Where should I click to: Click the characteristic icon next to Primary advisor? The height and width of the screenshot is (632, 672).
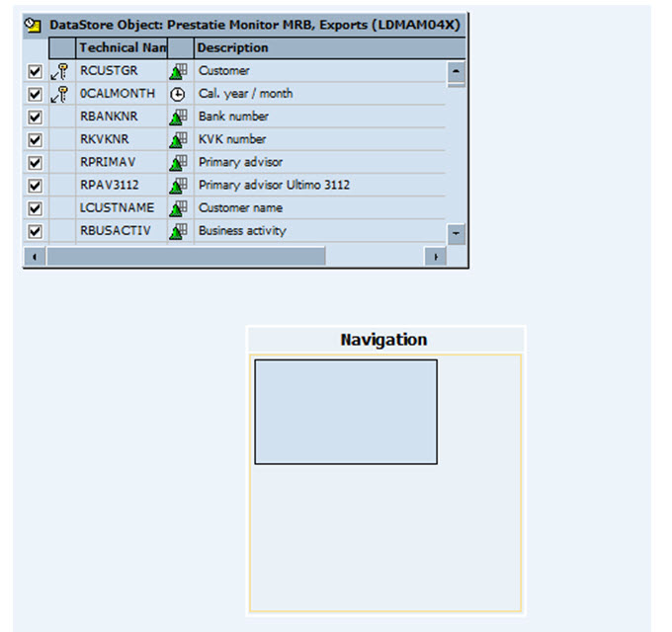tap(178, 162)
